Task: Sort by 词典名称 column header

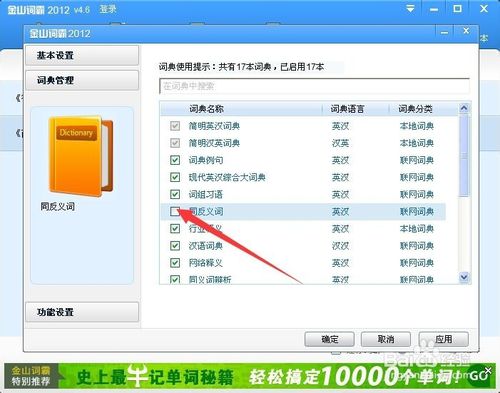Action: pos(207,109)
